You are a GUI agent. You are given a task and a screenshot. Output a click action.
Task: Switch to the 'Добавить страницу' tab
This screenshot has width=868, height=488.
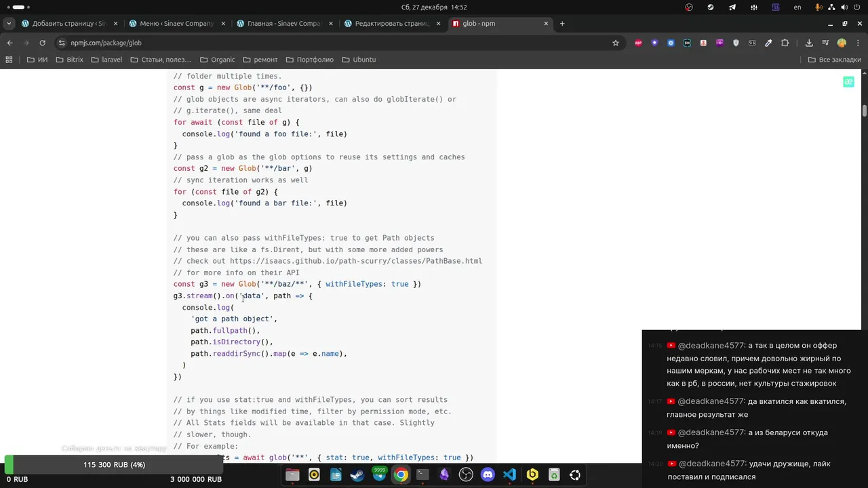click(68, 24)
